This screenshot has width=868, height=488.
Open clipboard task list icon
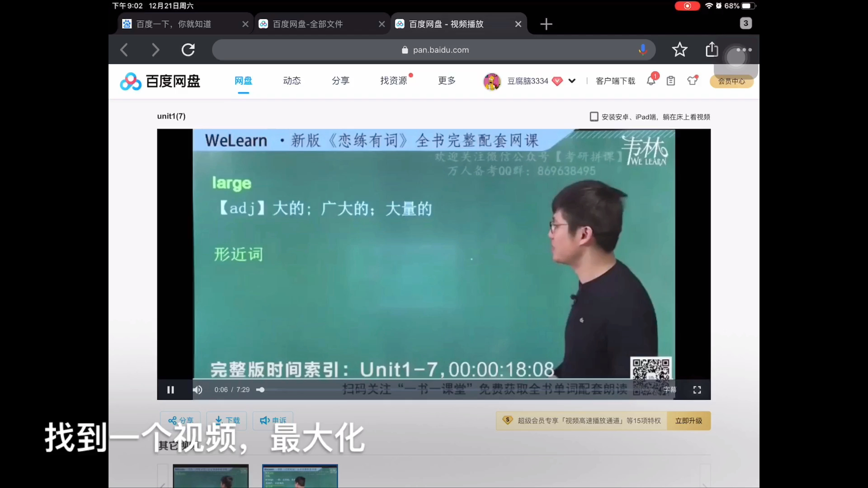671,81
